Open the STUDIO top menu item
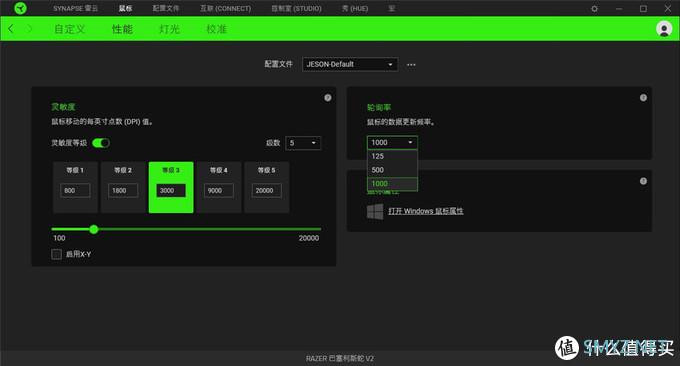Screen dimensions: 680x366 click(296, 8)
